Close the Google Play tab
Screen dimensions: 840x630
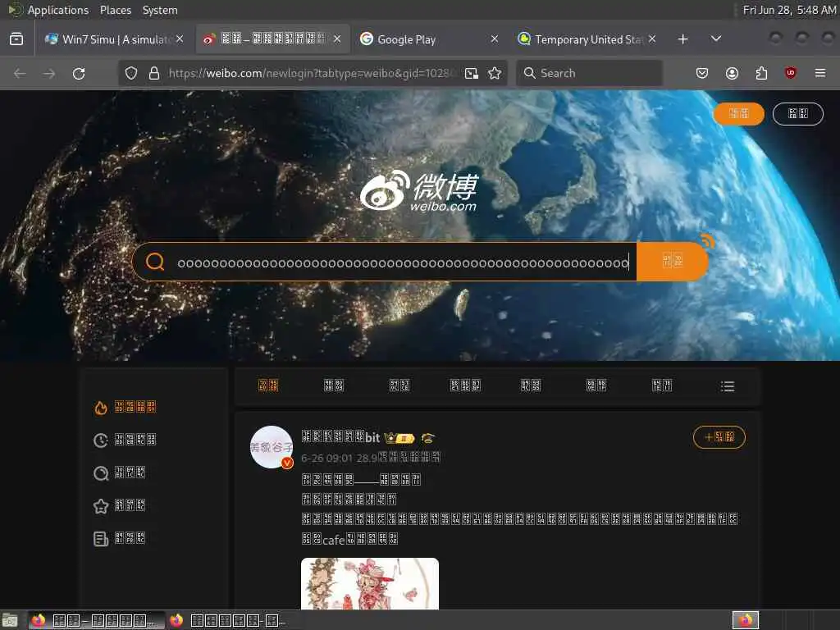(x=495, y=39)
